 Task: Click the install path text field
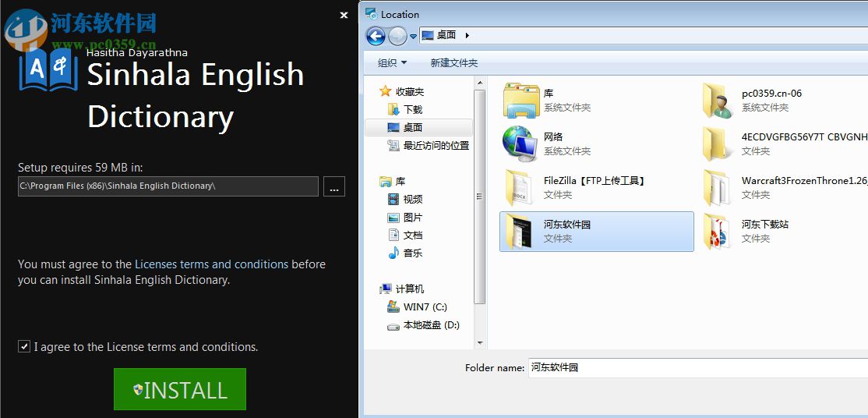(168, 186)
